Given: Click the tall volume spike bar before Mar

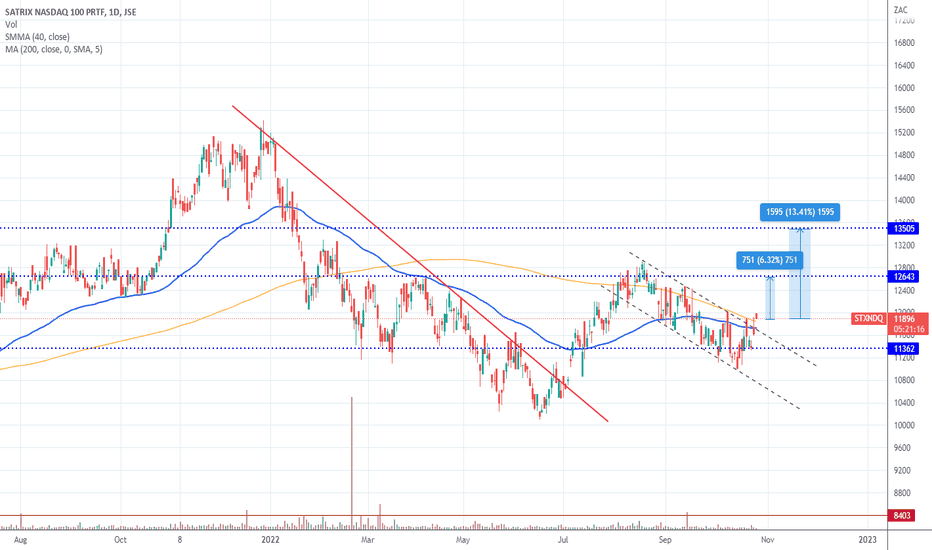Looking at the screenshot, I should click(x=351, y=463).
